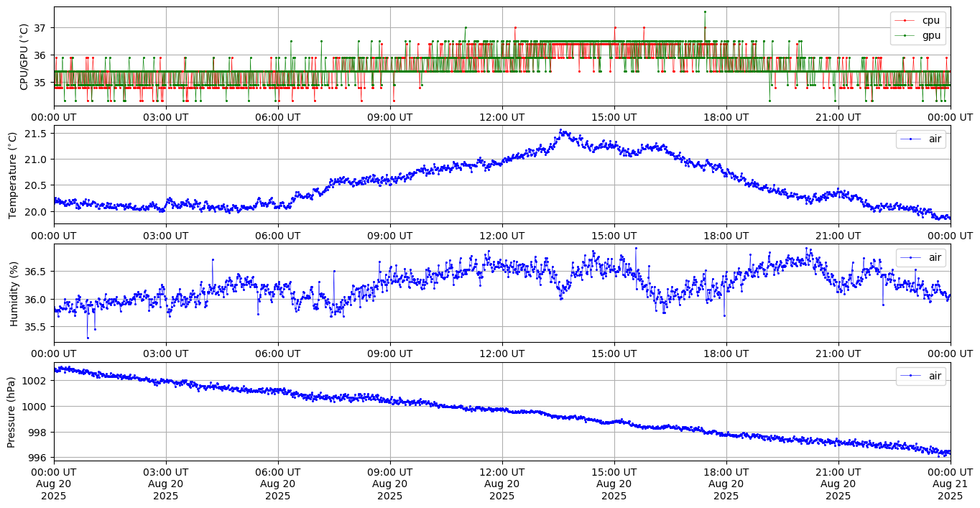Click blue air line sample in Temperature legend
This screenshot has width=980, height=508.
coord(912,139)
